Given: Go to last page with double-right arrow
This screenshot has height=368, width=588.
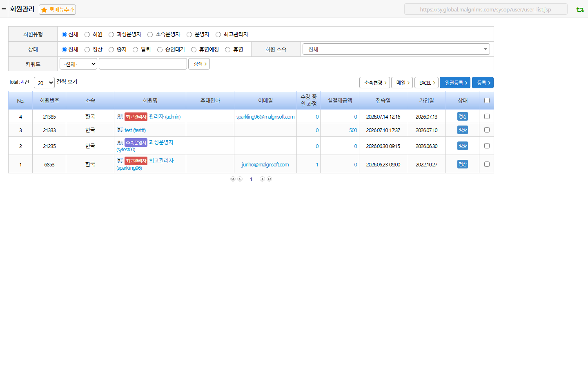Looking at the screenshot, I should (x=269, y=179).
